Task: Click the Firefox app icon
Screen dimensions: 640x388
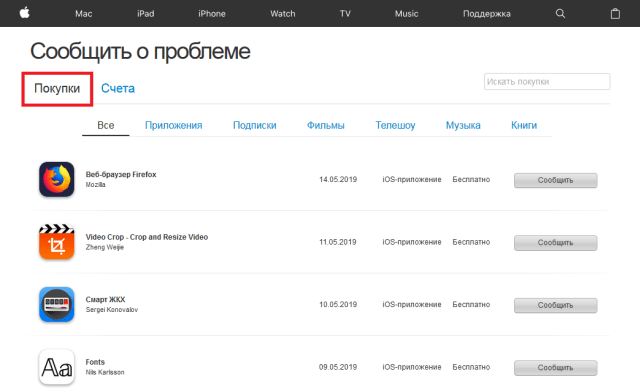Action: [x=57, y=179]
